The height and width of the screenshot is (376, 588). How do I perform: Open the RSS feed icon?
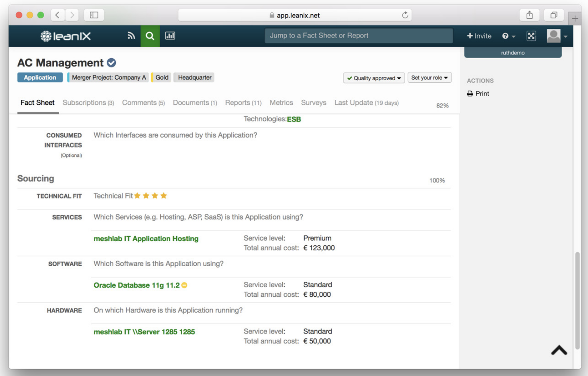click(131, 35)
